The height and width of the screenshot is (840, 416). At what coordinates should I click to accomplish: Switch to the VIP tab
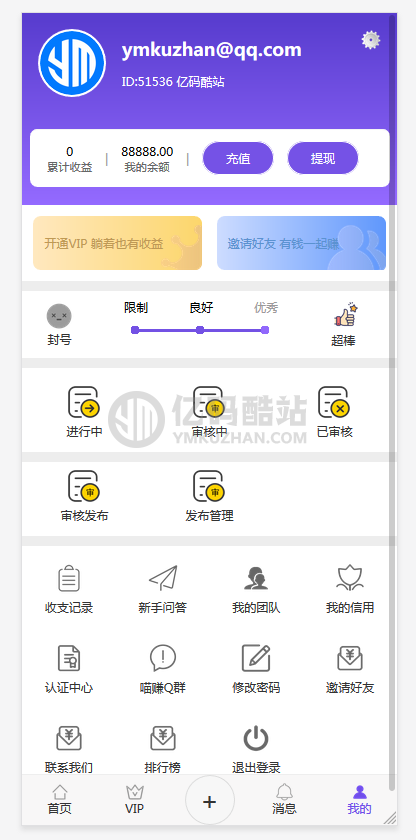(x=134, y=800)
